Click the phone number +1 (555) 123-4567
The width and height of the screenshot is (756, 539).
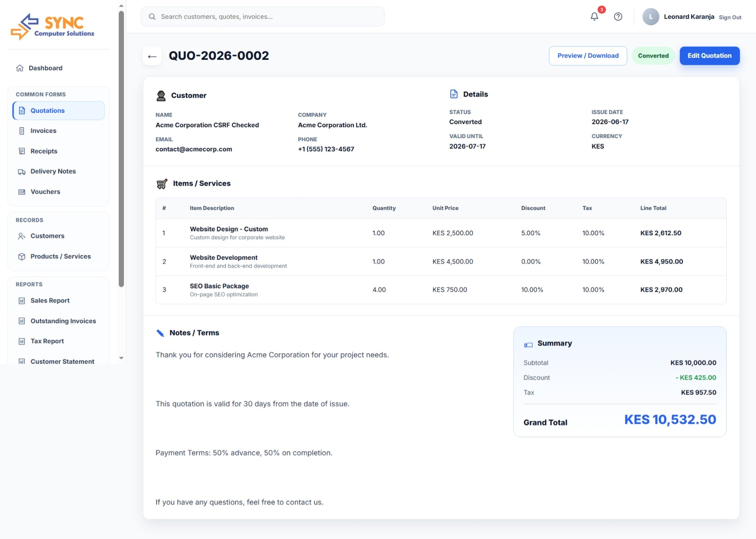(x=326, y=149)
